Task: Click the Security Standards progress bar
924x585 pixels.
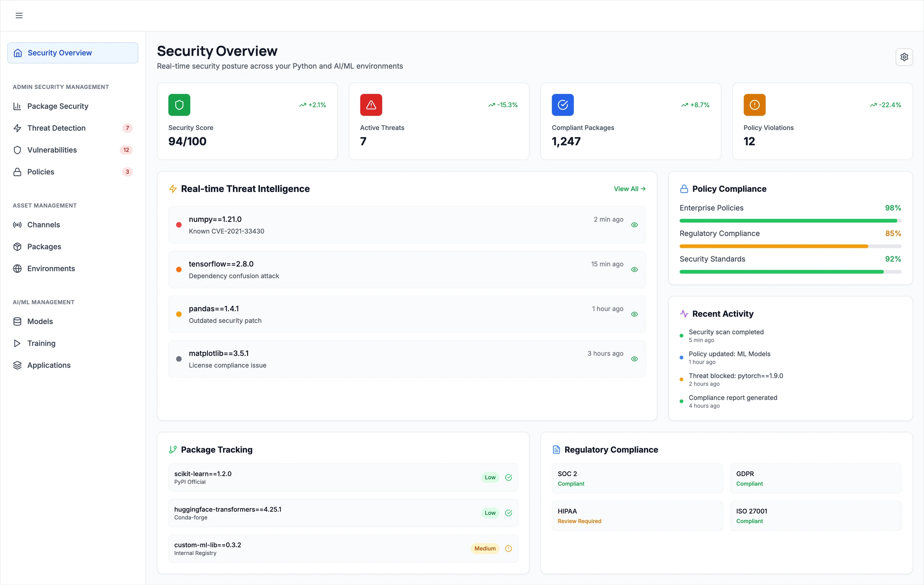Action: point(790,272)
